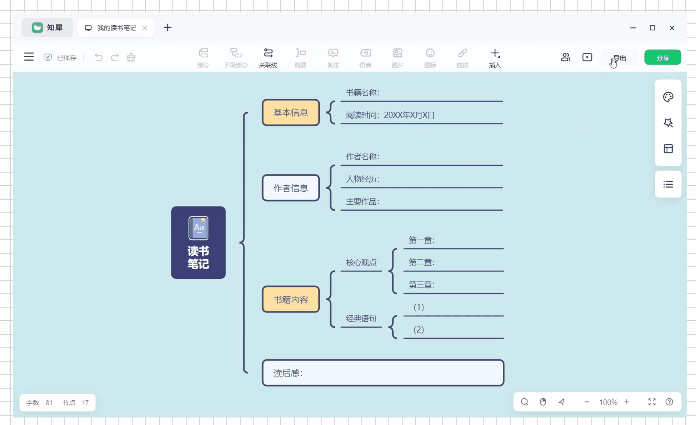Select the 基本信息 node

coord(291,112)
